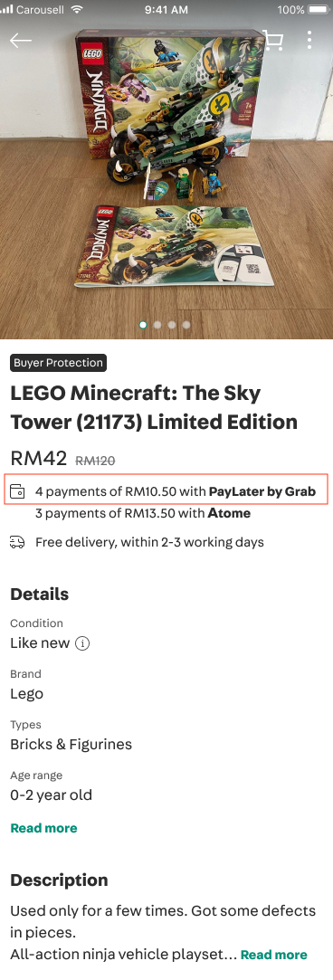Select the fourth image carousel dot
333x980 pixels.
coord(186,325)
